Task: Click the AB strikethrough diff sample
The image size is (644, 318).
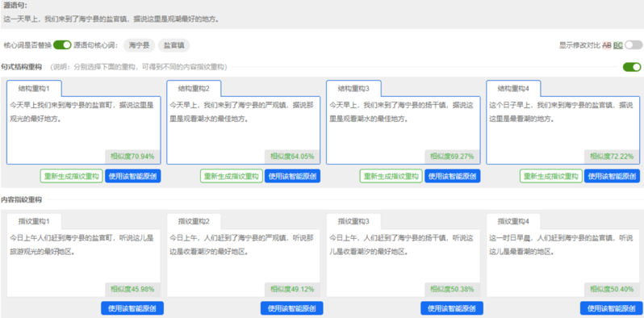Action: coord(607,45)
